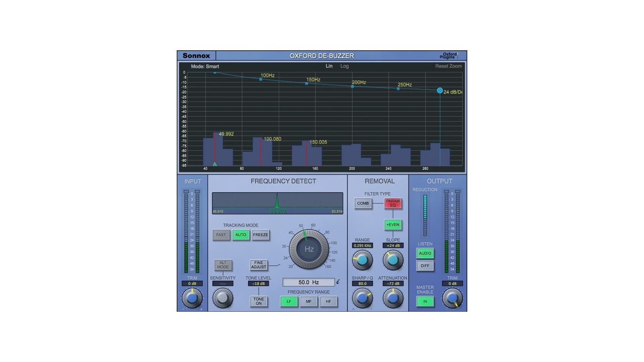The image size is (644, 362).
Task: Click the SHARP / Q knob
Action: click(362, 298)
